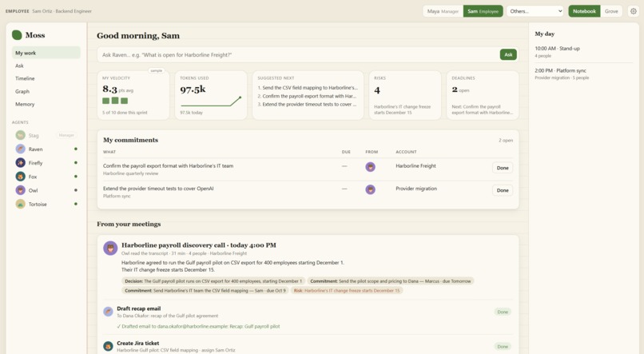Open the My Velocity card
This screenshot has width=644, height=354.
(133, 95)
